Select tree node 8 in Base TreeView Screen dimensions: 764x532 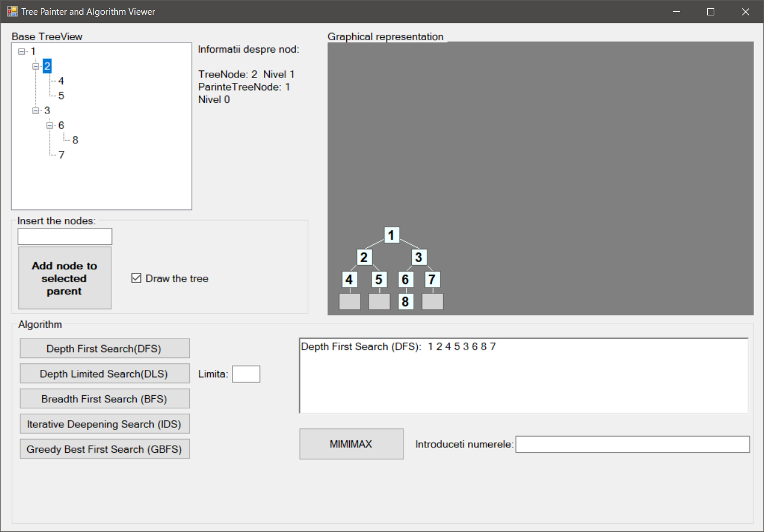75,140
